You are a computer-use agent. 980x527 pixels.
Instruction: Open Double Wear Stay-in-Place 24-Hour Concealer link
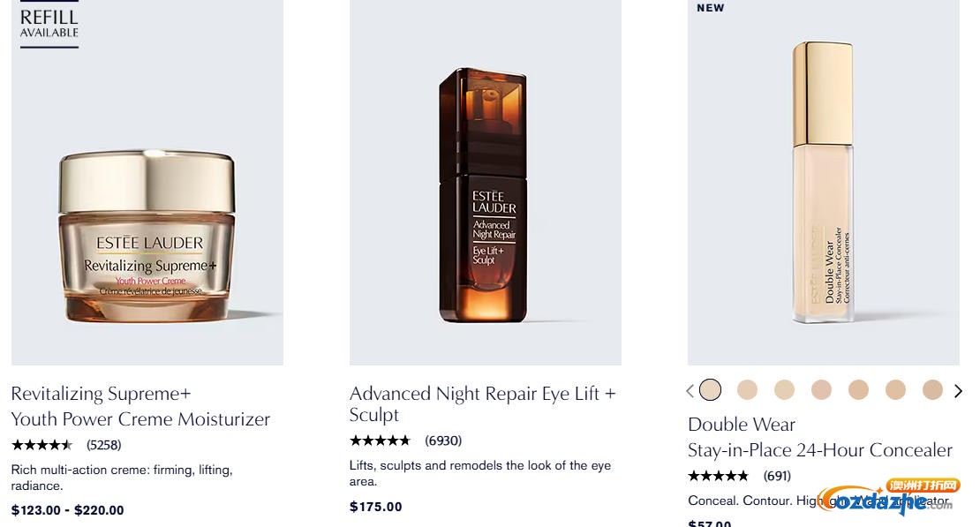click(x=819, y=437)
